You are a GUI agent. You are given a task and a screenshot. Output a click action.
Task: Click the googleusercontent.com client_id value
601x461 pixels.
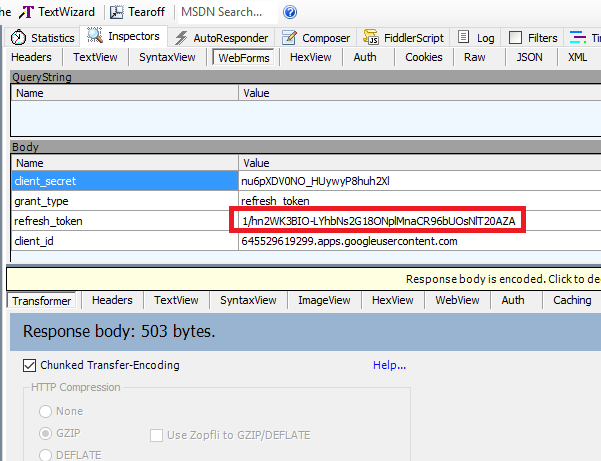click(x=349, y=241)
